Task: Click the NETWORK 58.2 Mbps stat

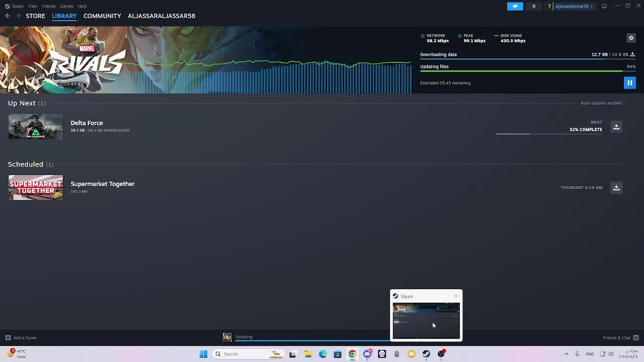Action: 435,38
